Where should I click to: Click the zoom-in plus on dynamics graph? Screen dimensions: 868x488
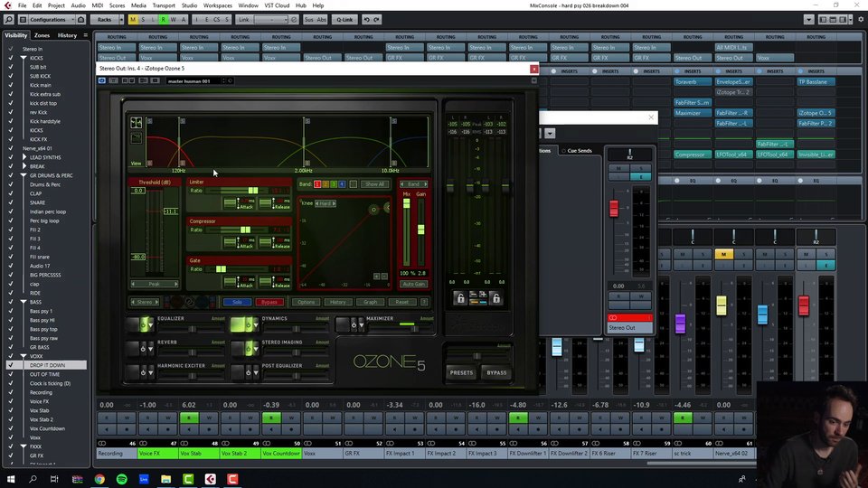(376, 277)
